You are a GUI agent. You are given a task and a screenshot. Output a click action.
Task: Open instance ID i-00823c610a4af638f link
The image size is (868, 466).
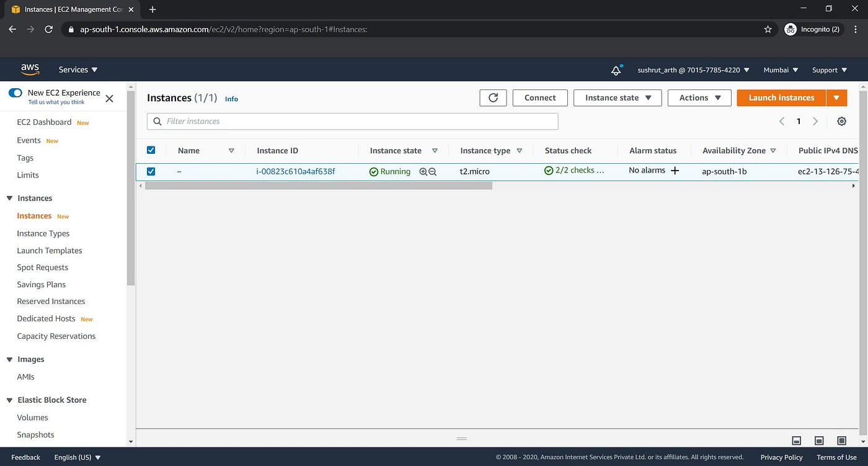(296, 171)
